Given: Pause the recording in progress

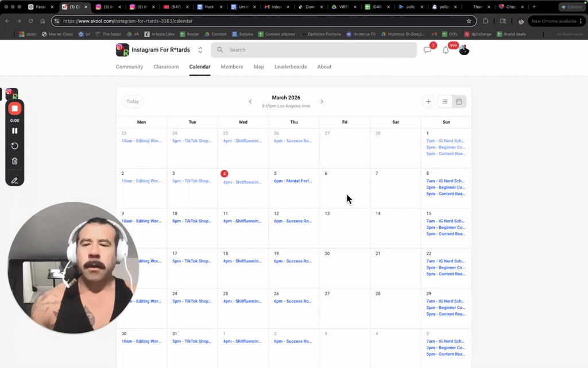Looking at the screenshot, I should [x=14, y=131].
